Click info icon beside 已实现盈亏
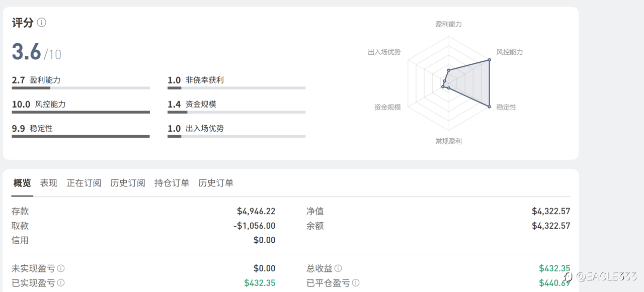 [61, 283]
